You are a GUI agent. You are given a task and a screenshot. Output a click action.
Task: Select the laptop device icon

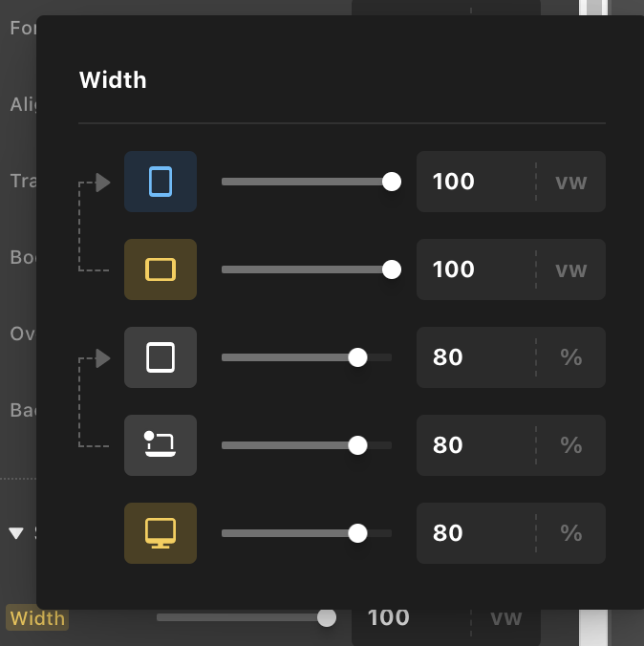click(x=161, y=445)
